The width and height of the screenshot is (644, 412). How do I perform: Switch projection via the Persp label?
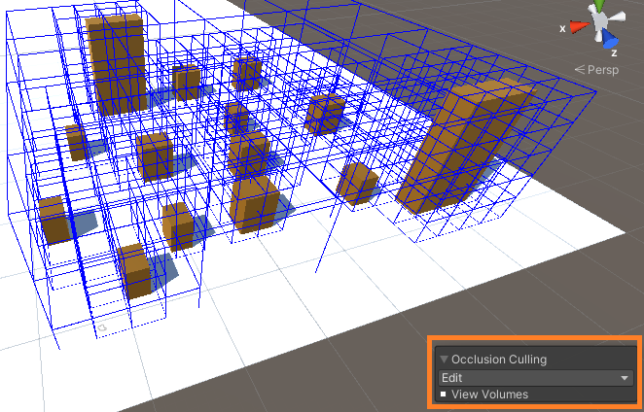604,69
